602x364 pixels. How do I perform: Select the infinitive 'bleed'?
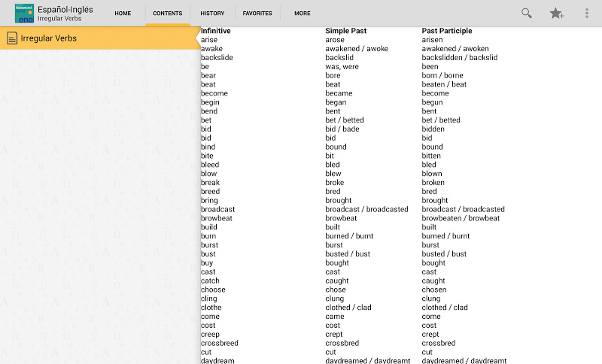(x=210, y=165)
